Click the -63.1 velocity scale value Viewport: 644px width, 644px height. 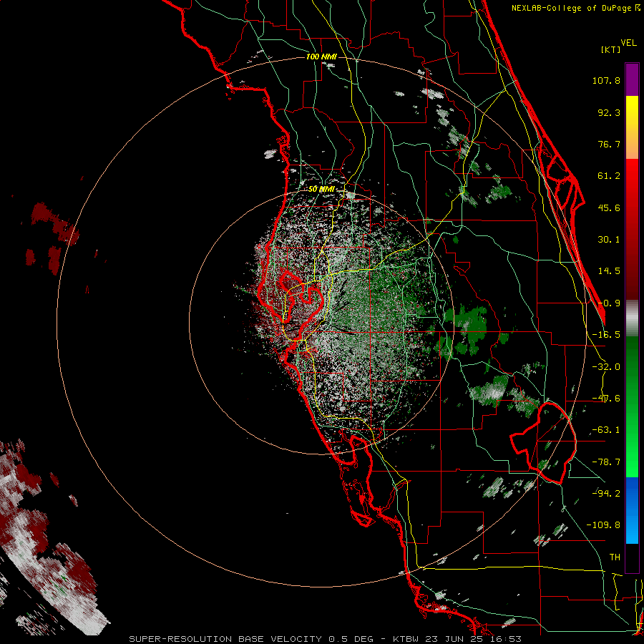pos(606,430)
